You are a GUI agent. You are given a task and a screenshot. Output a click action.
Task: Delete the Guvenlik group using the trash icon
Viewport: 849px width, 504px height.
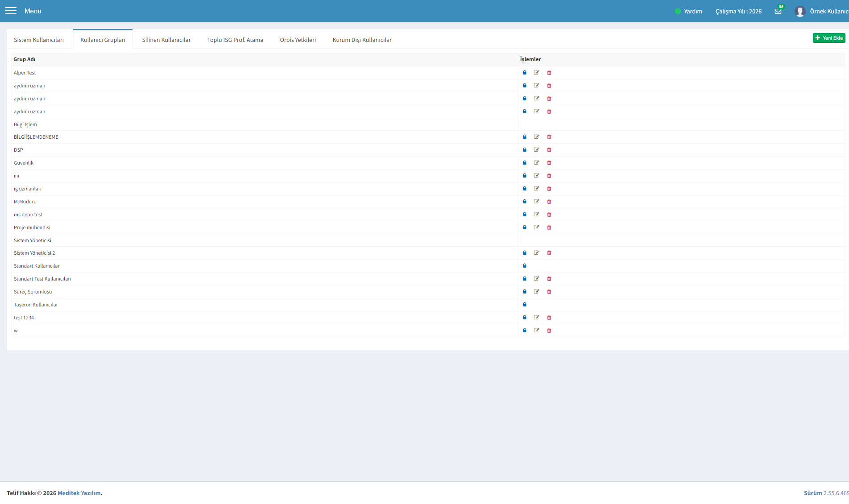coord(549,163)
